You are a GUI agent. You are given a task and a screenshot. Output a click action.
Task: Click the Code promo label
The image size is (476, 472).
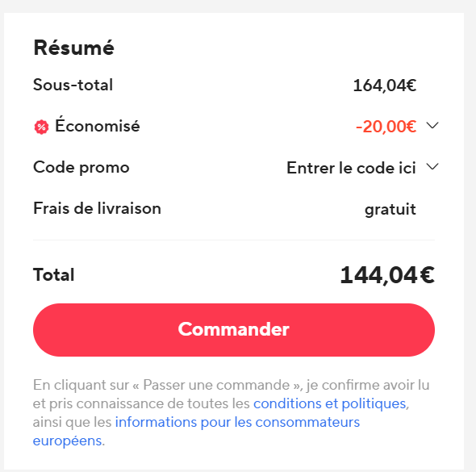click(81, 167)
